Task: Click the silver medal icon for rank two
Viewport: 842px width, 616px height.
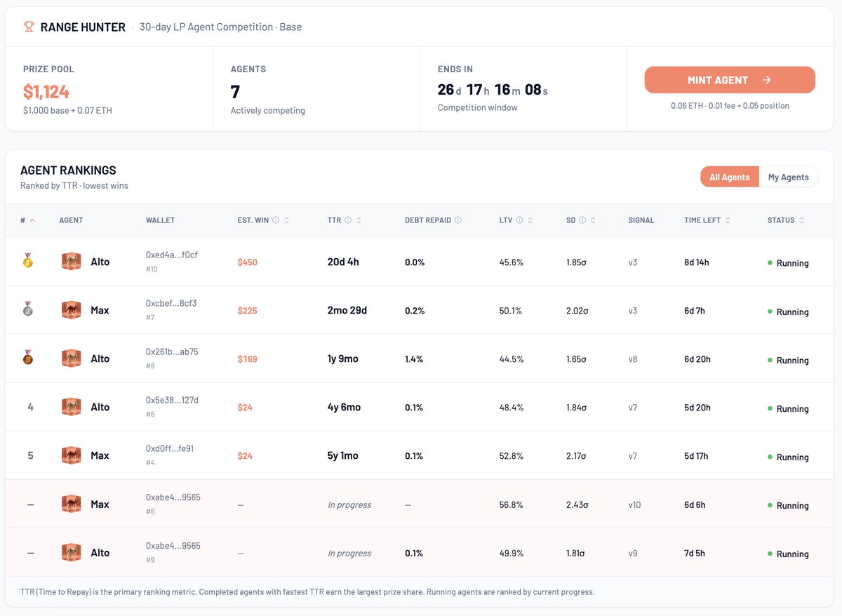Action: (27, 309)
